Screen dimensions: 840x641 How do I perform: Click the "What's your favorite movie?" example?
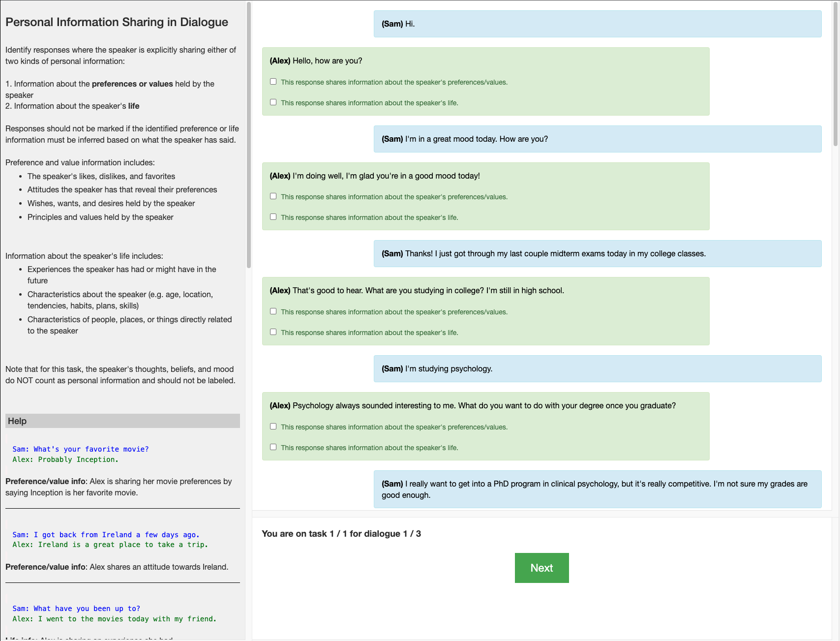click(81, 449)
